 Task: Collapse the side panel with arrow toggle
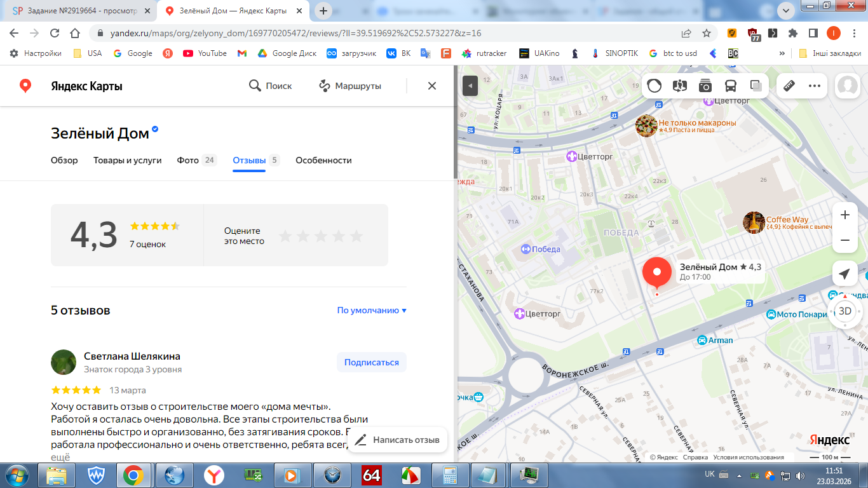point(470,86)
